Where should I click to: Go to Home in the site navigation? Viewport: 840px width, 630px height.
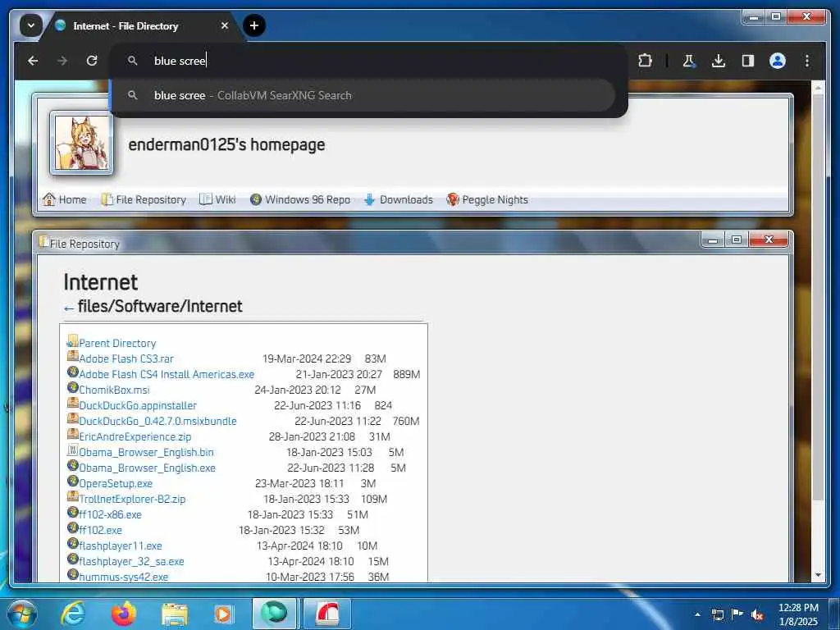(65, 200)
